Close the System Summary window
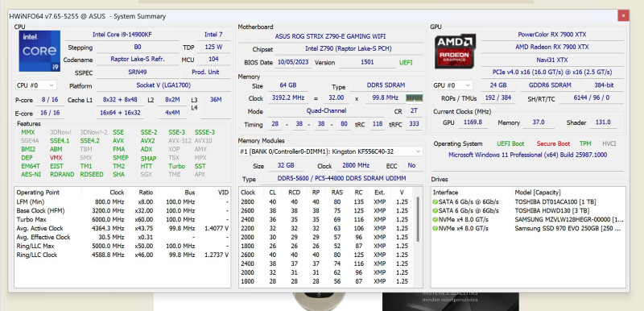 point(623,15)
